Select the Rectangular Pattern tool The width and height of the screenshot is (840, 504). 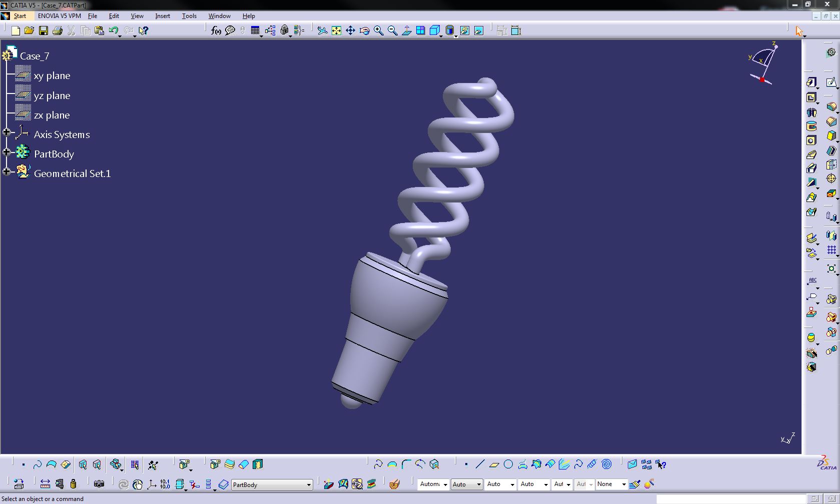coord(831,250)
